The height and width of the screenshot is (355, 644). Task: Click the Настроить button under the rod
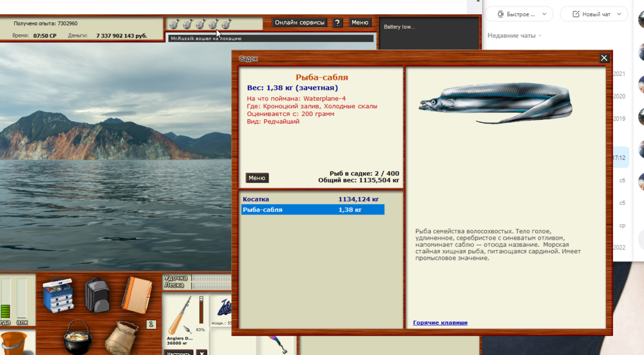tap(178, 352)
